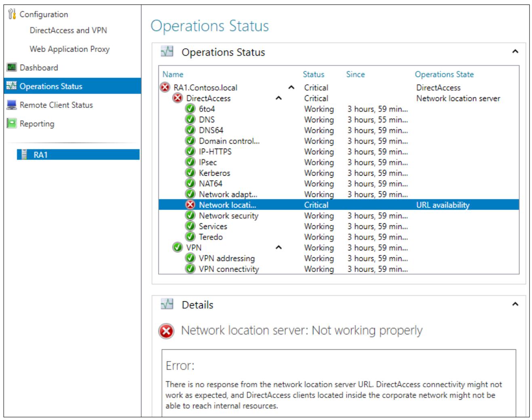This screenshot has width=532, height=420.
Task: Click the DNS row's 3 hours, 55 min since value
Action: pos(377,120)
